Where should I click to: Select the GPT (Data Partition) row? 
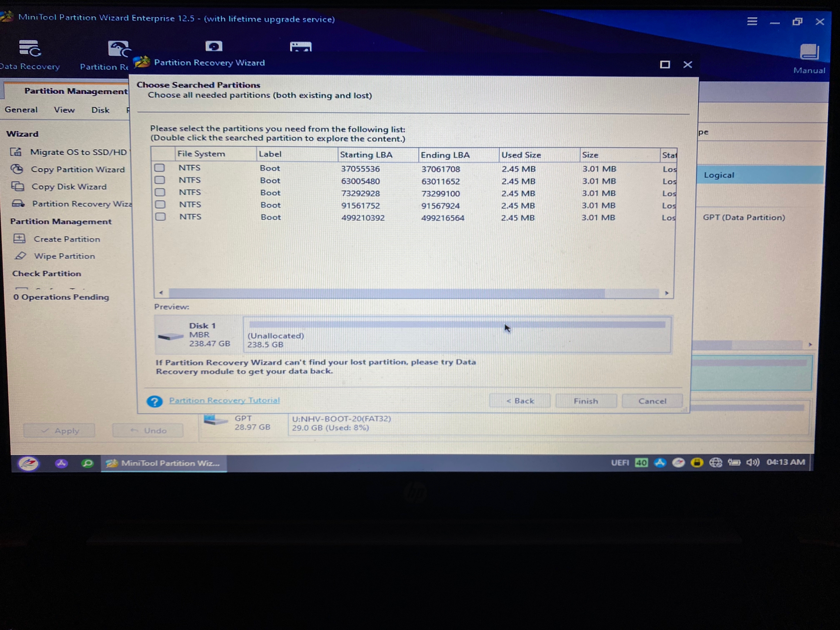[x=744, y=217]
